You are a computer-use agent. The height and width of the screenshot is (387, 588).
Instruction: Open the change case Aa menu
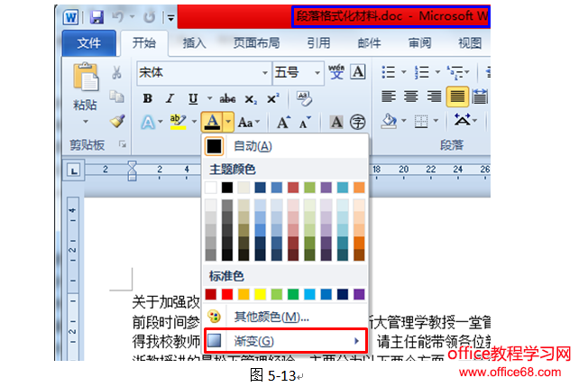click(249, 123)
